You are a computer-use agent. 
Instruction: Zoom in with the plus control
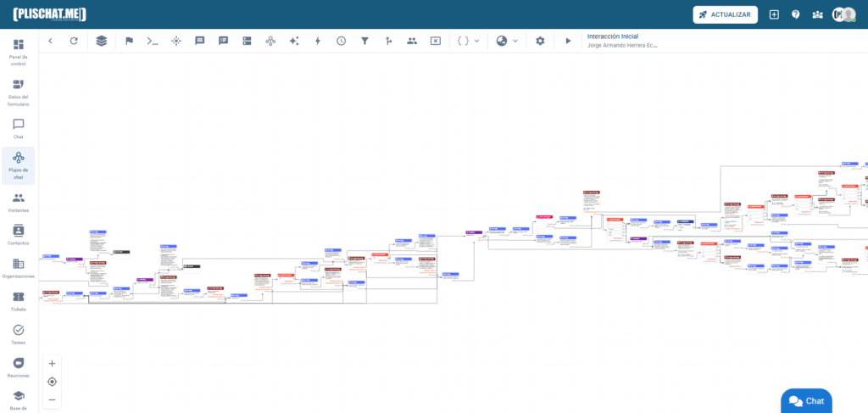pos(52,364)
